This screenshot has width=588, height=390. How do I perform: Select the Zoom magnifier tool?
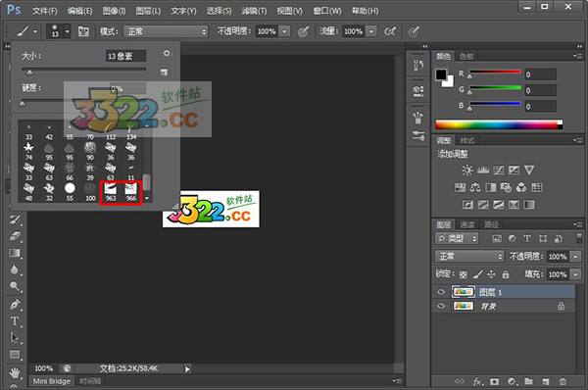point(15,286)
